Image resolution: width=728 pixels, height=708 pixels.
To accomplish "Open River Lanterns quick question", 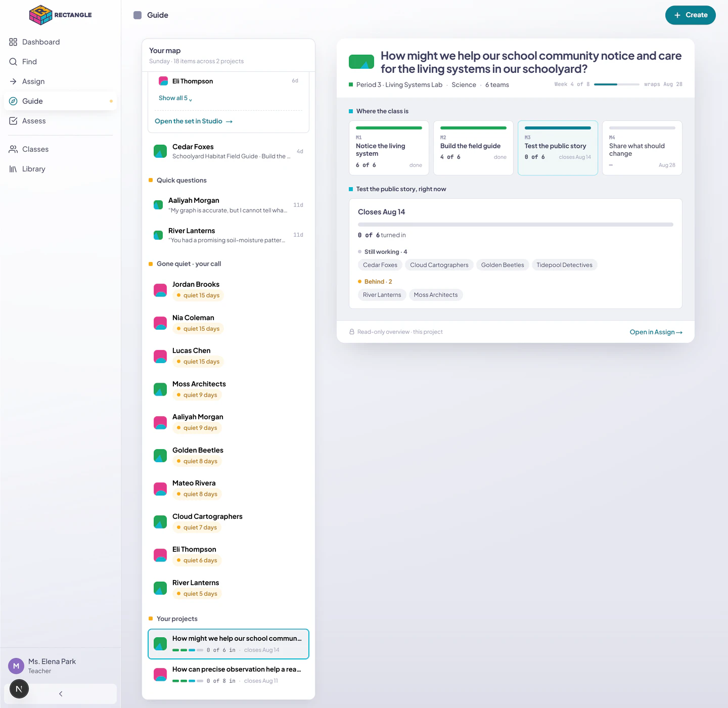I will 229,235.
